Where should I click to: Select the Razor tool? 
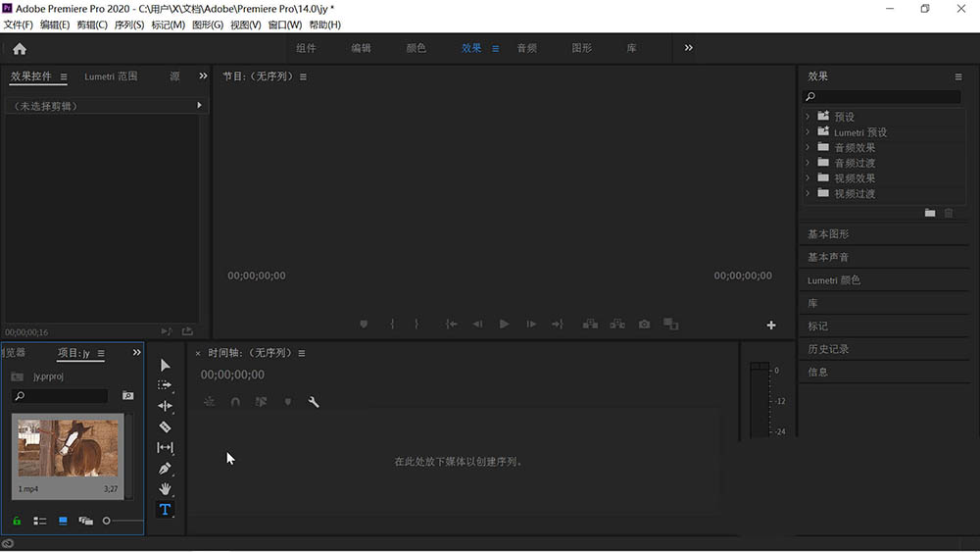click(165, 427)
